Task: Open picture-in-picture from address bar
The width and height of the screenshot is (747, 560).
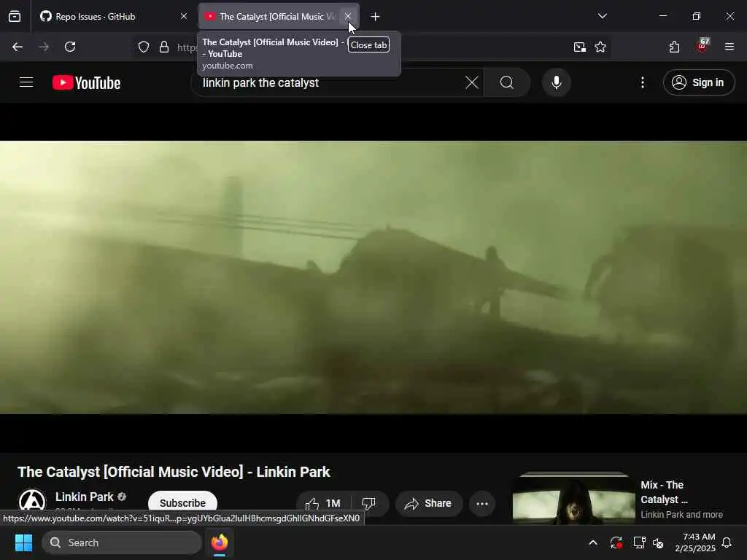Action: tap(580, 47)
